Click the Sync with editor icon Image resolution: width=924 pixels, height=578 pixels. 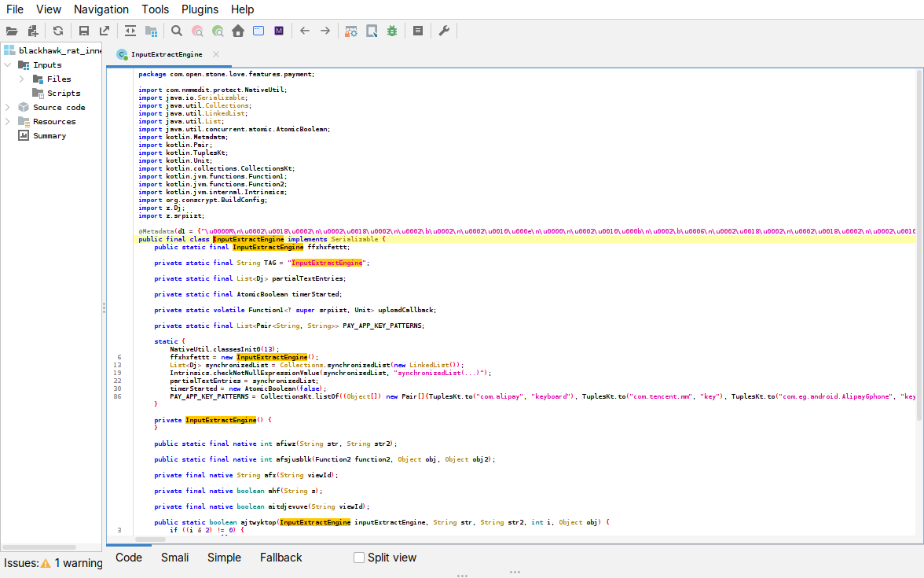pyautogui.click(x=130, y=31)
